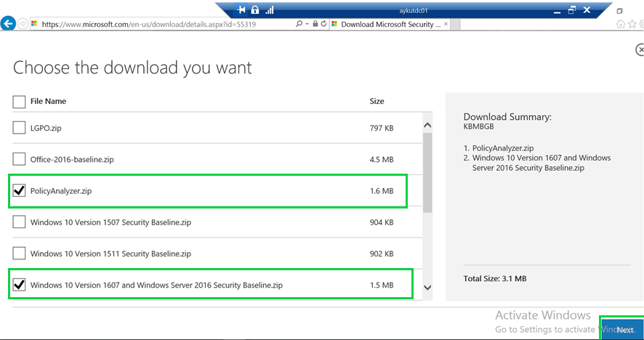The image size is (644, 340).
Task: Uncheck the PolicyAnalyzer.zip checkbox
Action: coord(19,191)
